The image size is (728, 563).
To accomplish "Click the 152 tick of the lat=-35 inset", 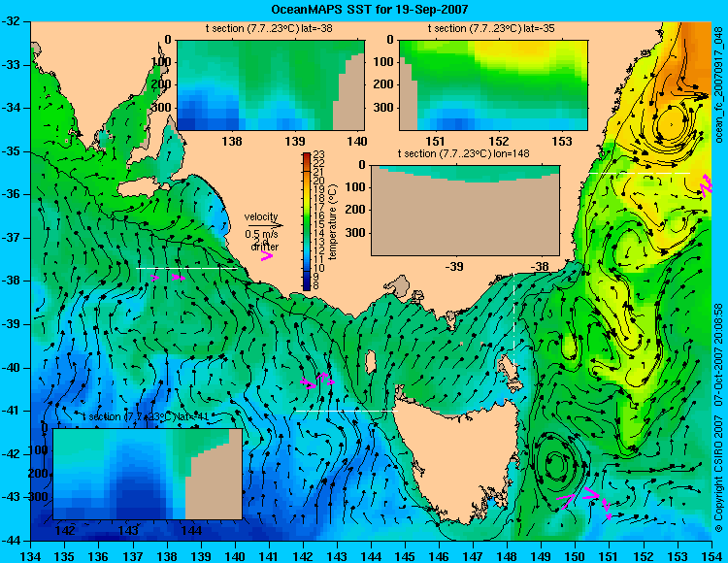I will (499, 141).
